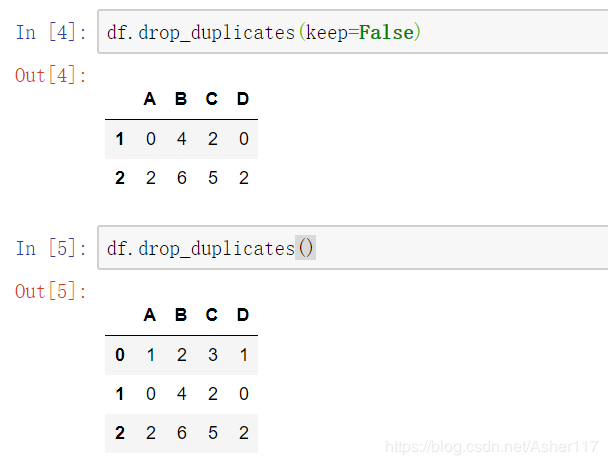Click column header A in Out[4] table

(x=150, y=99)
